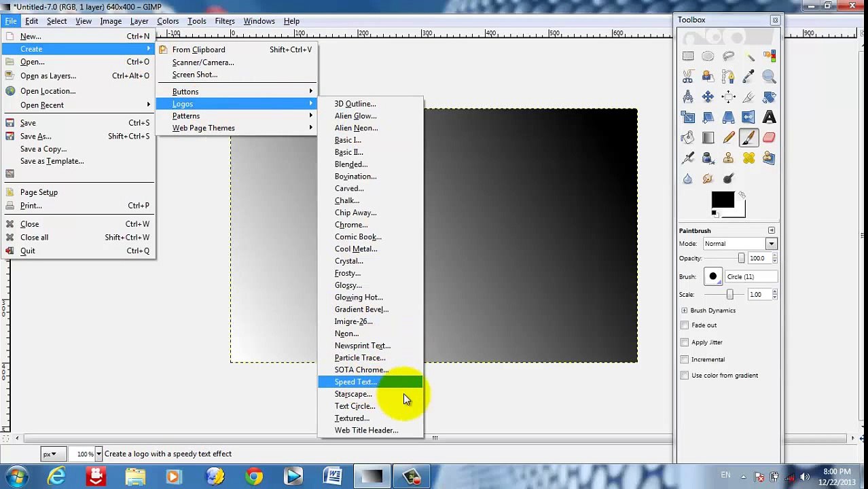Select the Airbrush tool

[688, 158]
